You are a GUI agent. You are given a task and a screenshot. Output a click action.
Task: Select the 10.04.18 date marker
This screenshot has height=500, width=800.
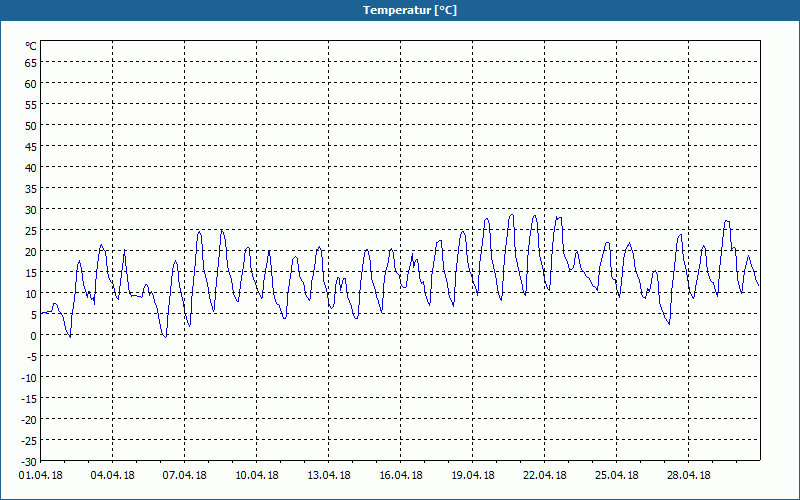257,476
